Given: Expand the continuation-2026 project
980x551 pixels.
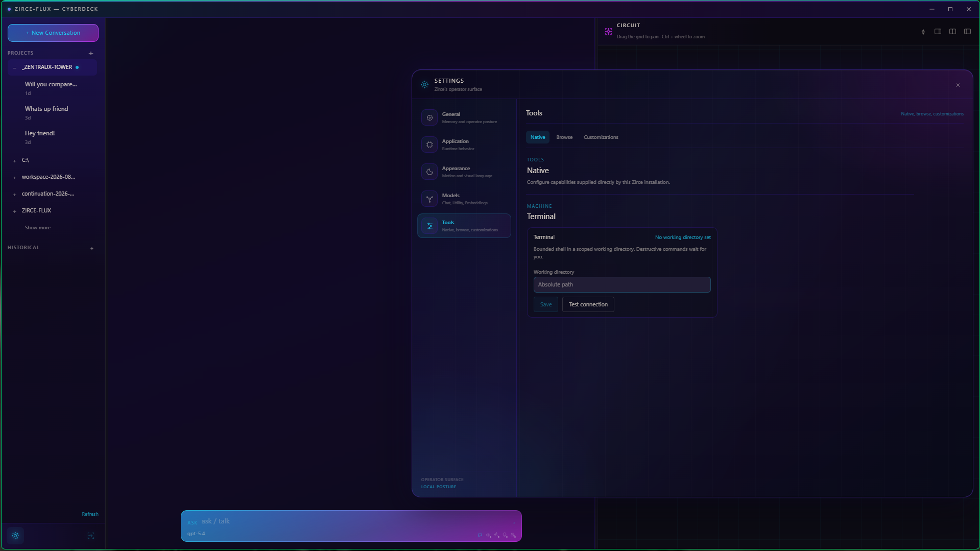Looking at the screenshot, I should (x=14, y=195).
